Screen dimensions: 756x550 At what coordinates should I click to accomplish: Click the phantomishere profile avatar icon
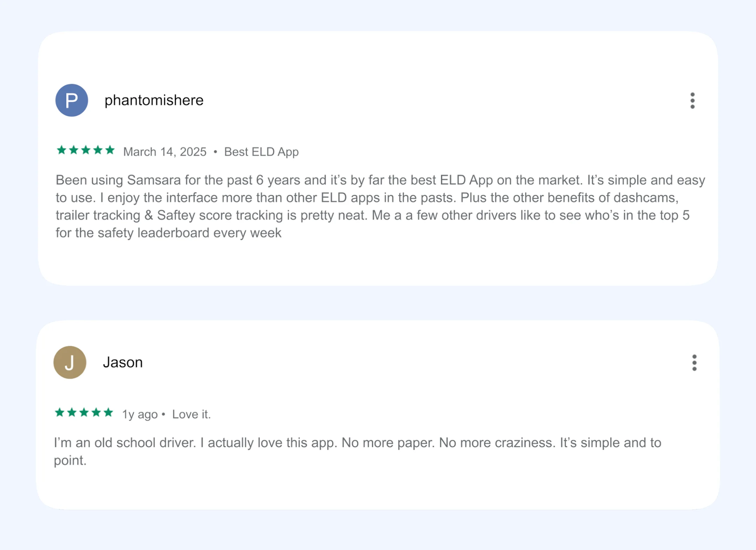[71, 101]
